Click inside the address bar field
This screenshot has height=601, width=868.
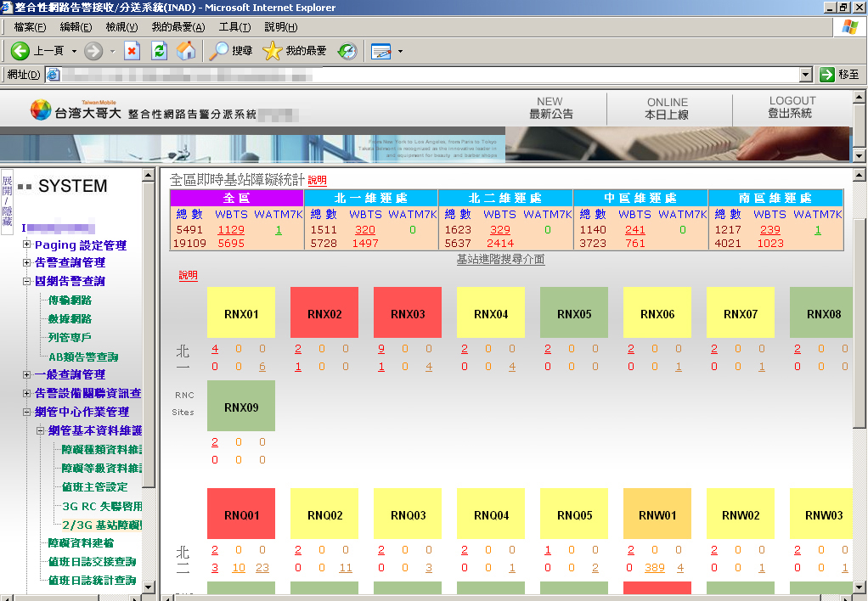[425, 75]
